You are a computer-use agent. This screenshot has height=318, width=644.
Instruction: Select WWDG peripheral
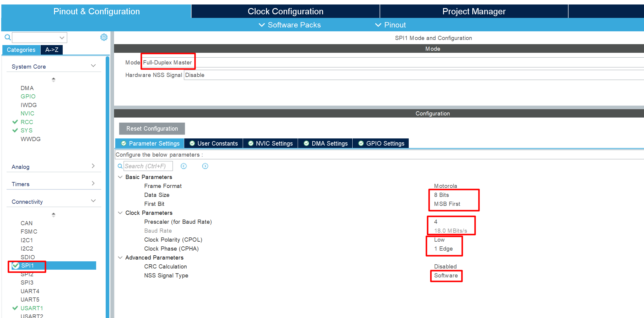pos(30,139)
